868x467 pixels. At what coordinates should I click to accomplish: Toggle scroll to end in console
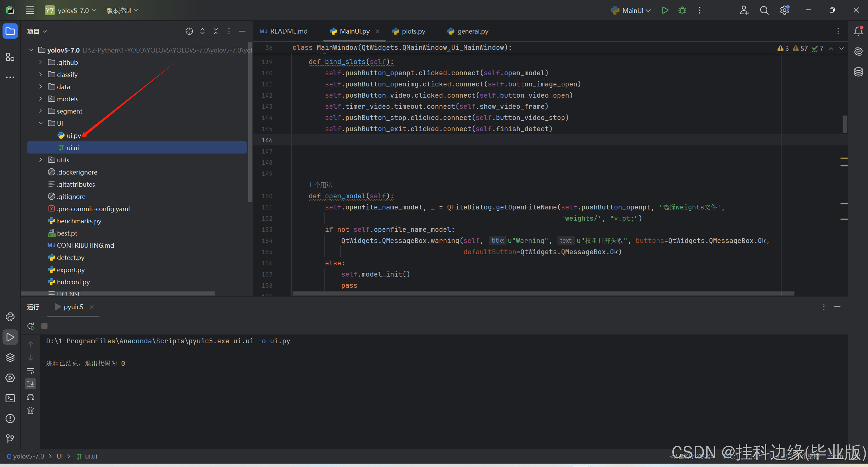[x=31, y=384]
